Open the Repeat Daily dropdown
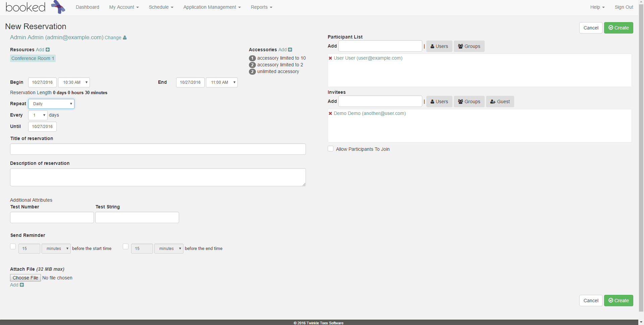This screenshot has height=325, width=644. tap(51, 104)
